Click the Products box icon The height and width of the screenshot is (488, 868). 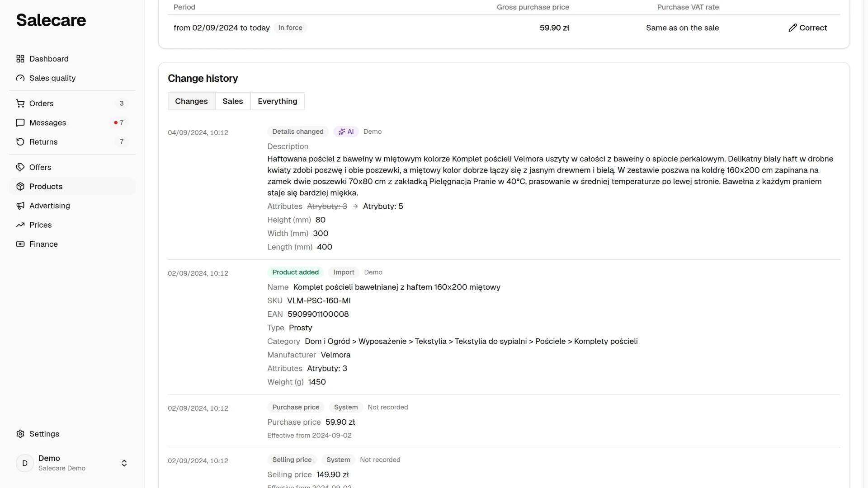20,187
